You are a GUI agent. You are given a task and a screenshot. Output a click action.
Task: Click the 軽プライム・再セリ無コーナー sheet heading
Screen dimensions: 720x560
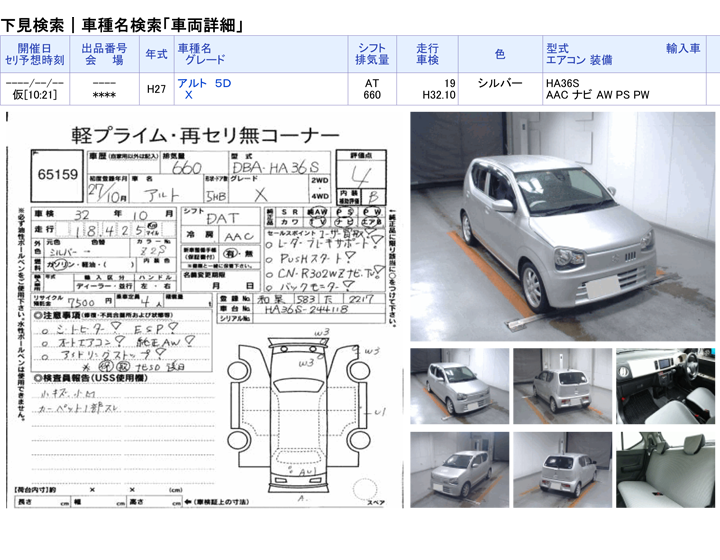click(205, 135)
